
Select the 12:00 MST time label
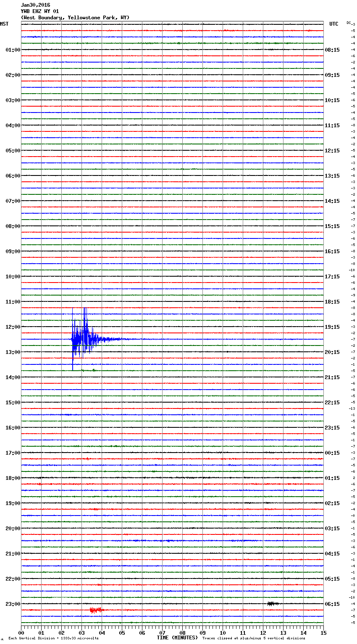coord(13,327)
